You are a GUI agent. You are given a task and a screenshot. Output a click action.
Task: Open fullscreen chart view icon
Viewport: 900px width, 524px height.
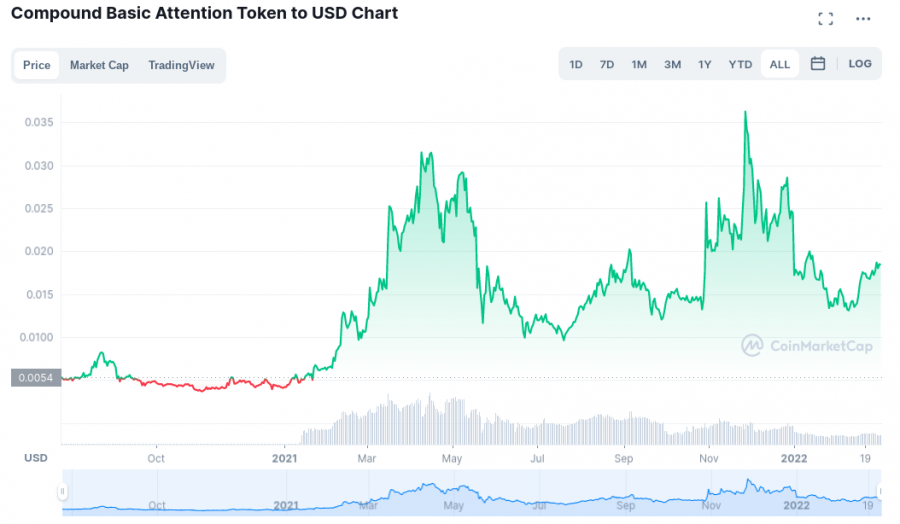coord(825,19)
